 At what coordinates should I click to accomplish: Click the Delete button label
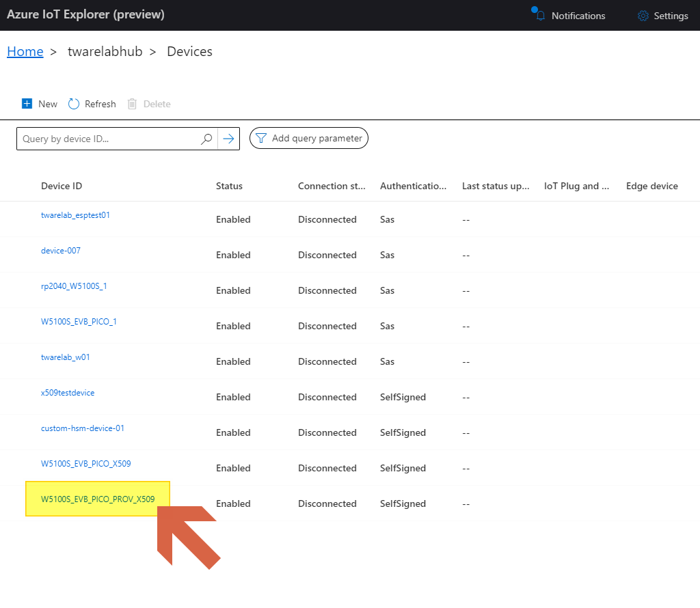point(157,104)
